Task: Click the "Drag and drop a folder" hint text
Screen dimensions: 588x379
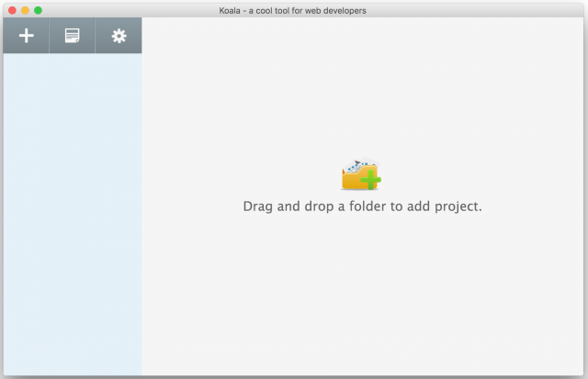Action: click(362, 206)
